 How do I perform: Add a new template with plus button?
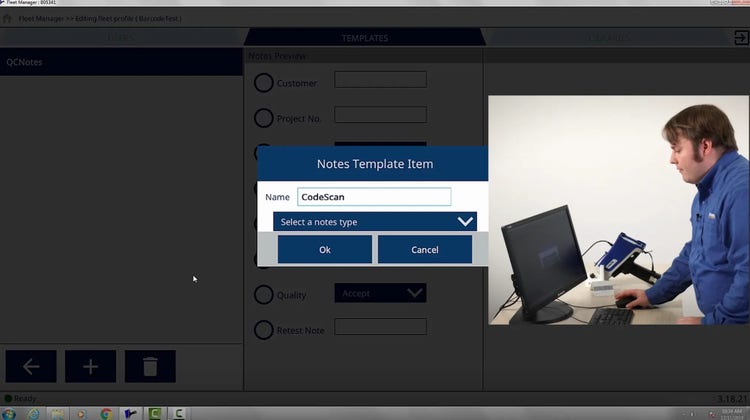(90, 366)
